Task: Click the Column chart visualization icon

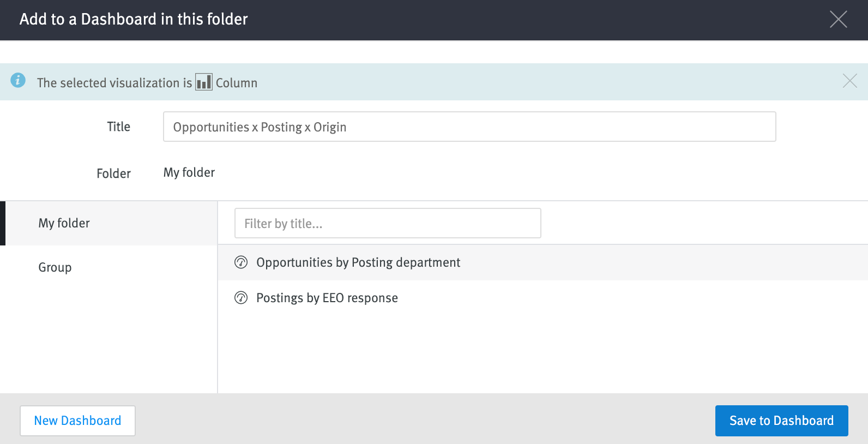Action: [x=203, y=82]
